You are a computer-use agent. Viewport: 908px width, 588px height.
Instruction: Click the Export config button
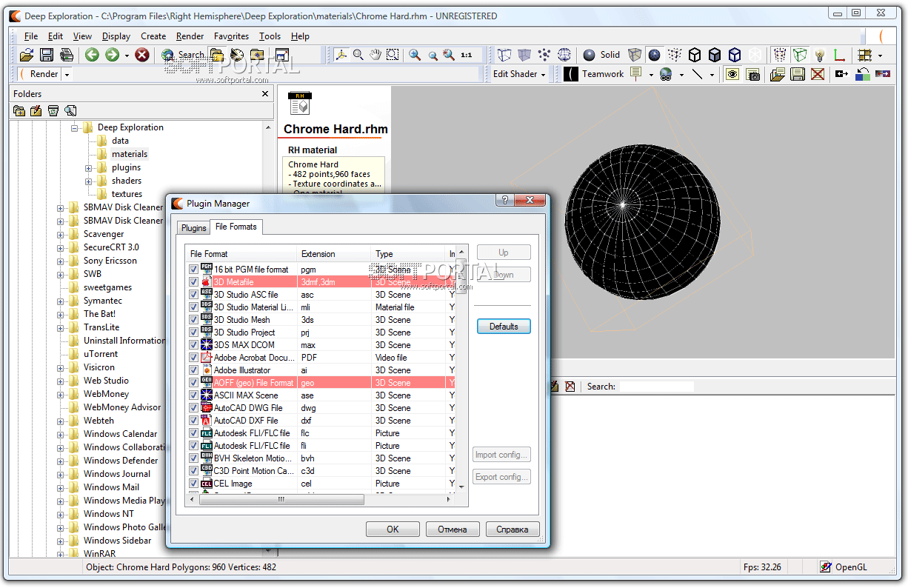click(501, 477)
